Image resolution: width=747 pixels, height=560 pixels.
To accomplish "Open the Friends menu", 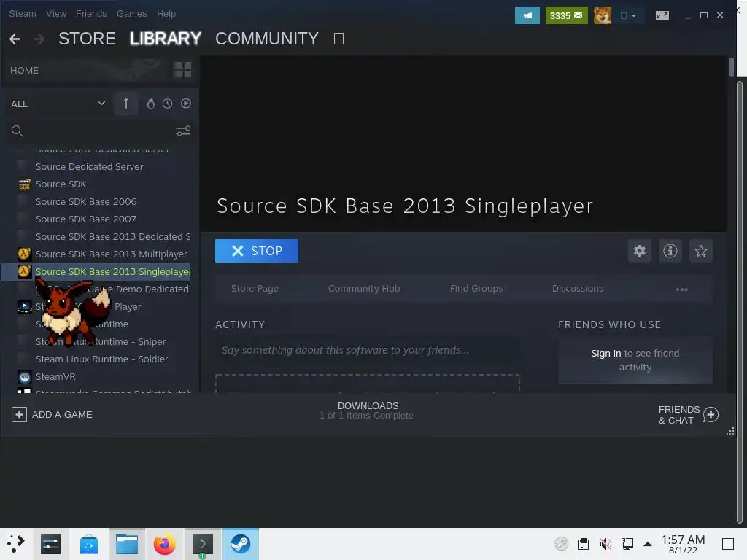I will tap(91, 13).
